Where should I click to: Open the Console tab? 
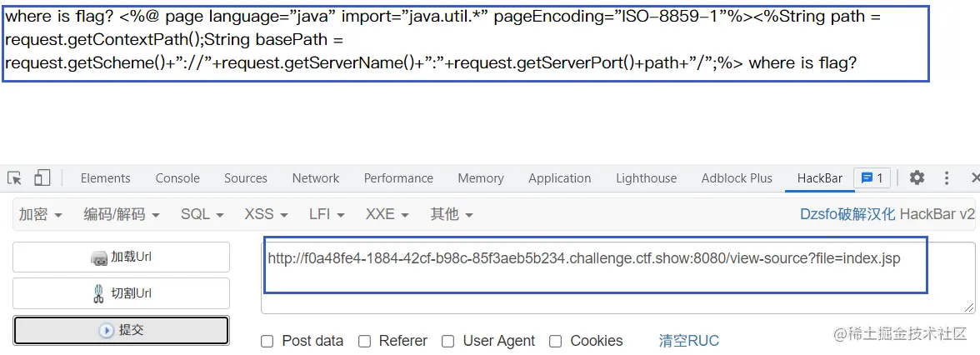177,178
